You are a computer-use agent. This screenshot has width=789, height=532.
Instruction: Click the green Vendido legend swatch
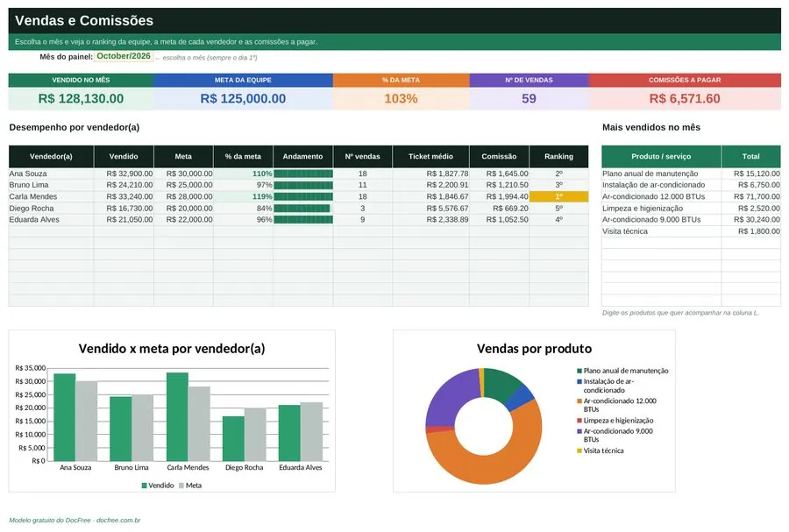[x=145, y=486]
